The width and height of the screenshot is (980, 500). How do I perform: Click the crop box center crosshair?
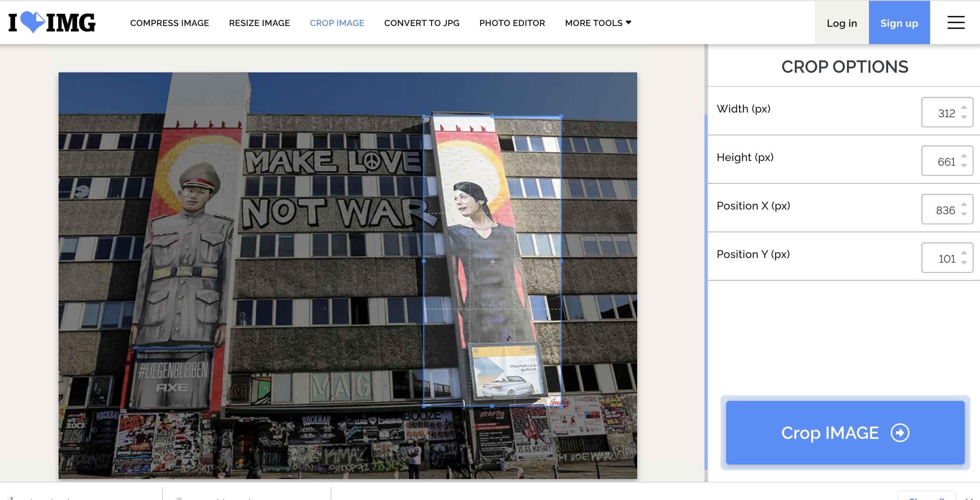pos(493,262)
